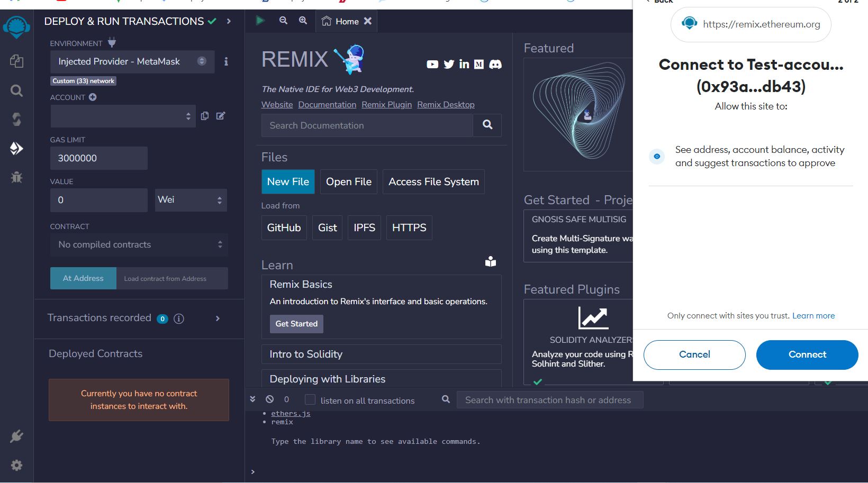Viewport: 868px width, 483px height.
Task: Open the Contract selection dropdown
Action: coord(139,244)
